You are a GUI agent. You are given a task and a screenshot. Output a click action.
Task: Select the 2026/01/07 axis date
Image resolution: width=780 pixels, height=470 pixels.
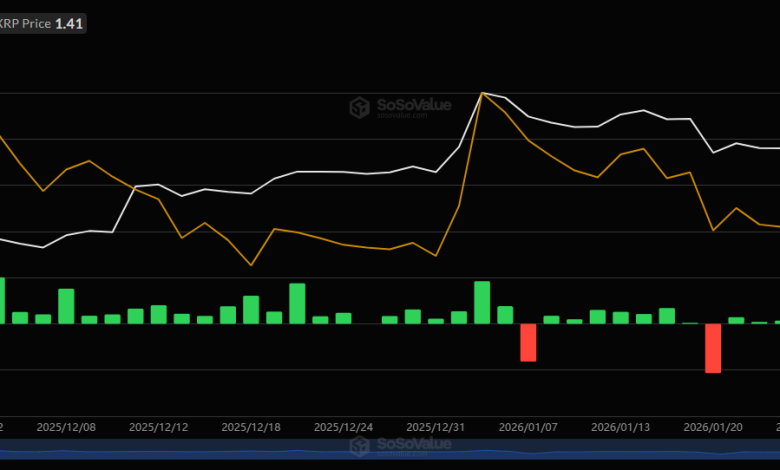click(528, 426)
